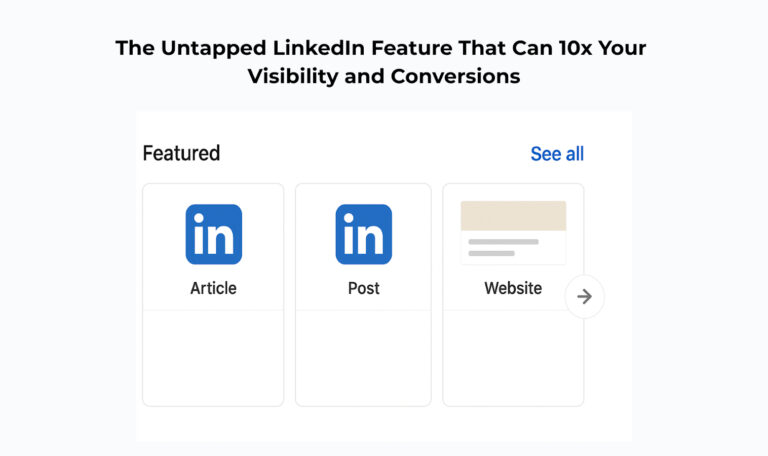Click the empty lower area of the Post card
The height and width of the screenshot is (456, 768).
pyautogui.click(x=363, y=357)
